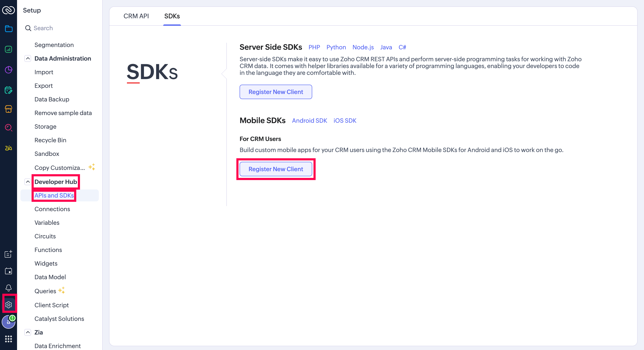The height and width of the screenshot is (350, 644).
Task: Click the Zoho CRM logo icon
Action: (x=9, y=10)
